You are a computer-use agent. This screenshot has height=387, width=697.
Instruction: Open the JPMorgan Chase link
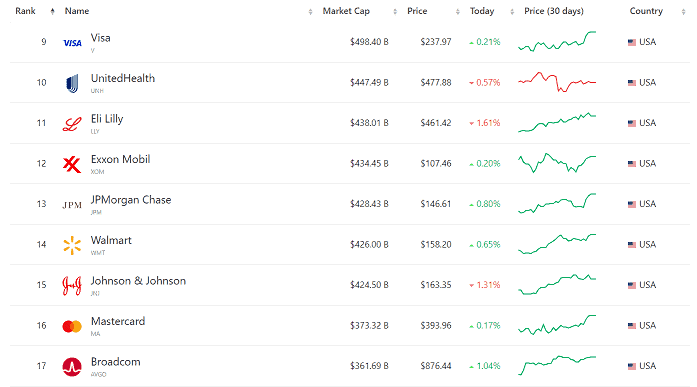131,200
